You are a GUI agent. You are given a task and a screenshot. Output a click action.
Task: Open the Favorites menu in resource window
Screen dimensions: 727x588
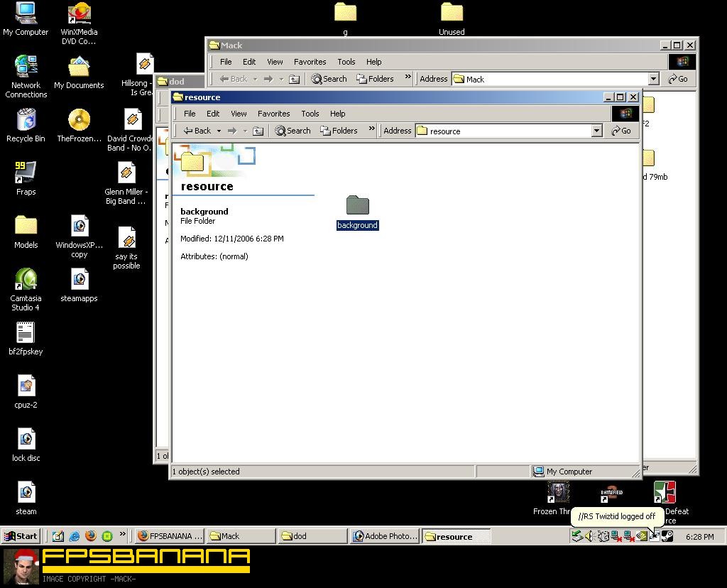tap(273, 114)
